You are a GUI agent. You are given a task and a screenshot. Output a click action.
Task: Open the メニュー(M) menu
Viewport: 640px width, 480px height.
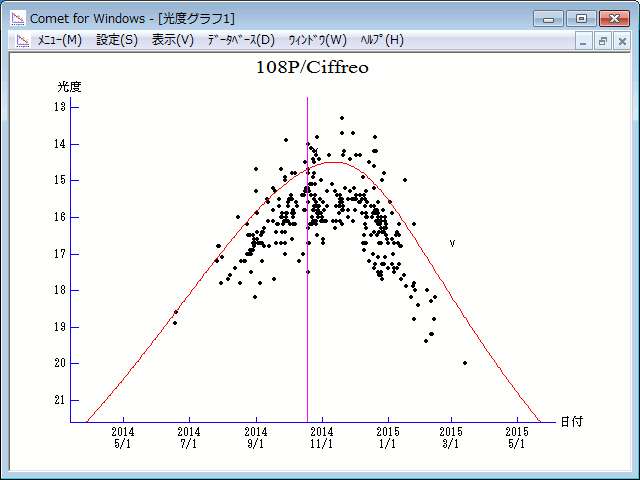(x=59, y=40)
